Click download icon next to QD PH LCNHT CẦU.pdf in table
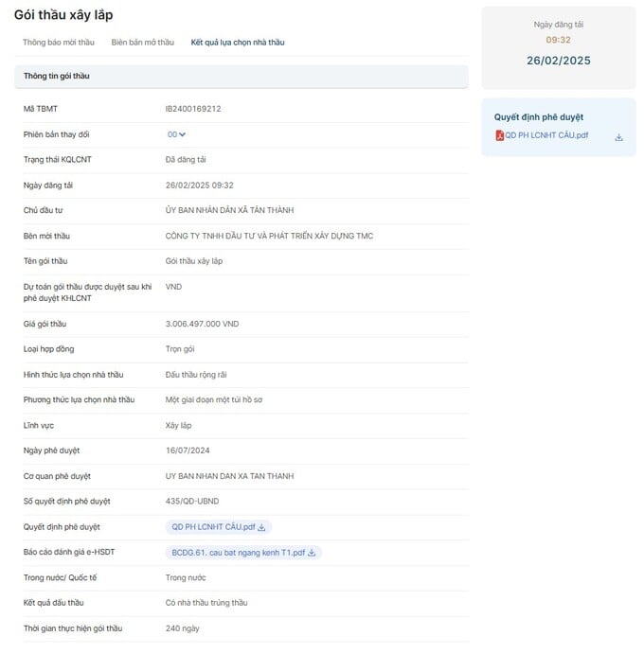This screenshot has width=644, height=654. [x=261, y=527]
